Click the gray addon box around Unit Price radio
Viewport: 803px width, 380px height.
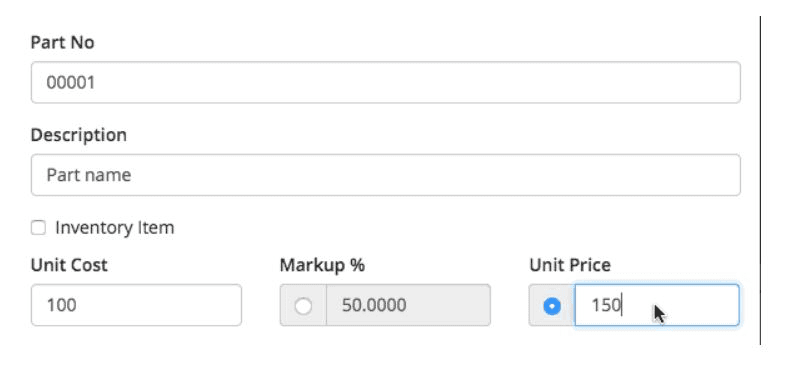pos(552,305)
